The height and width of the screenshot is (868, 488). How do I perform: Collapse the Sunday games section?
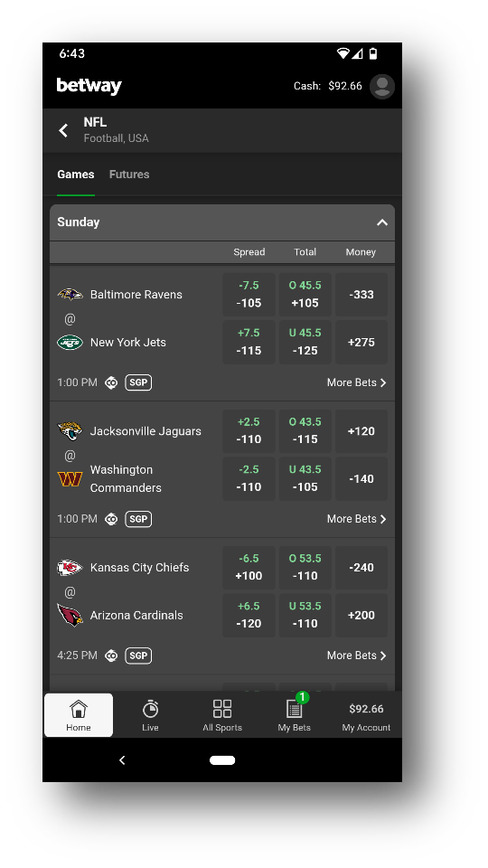point(381,222)
